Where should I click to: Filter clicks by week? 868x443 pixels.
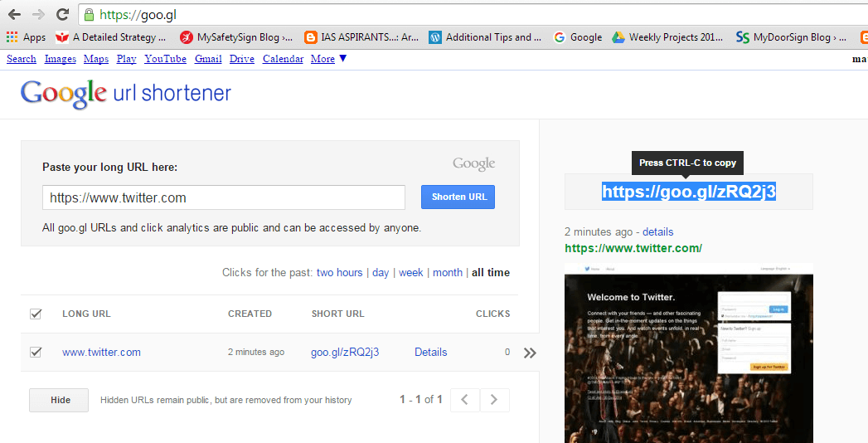pos(410,272)
